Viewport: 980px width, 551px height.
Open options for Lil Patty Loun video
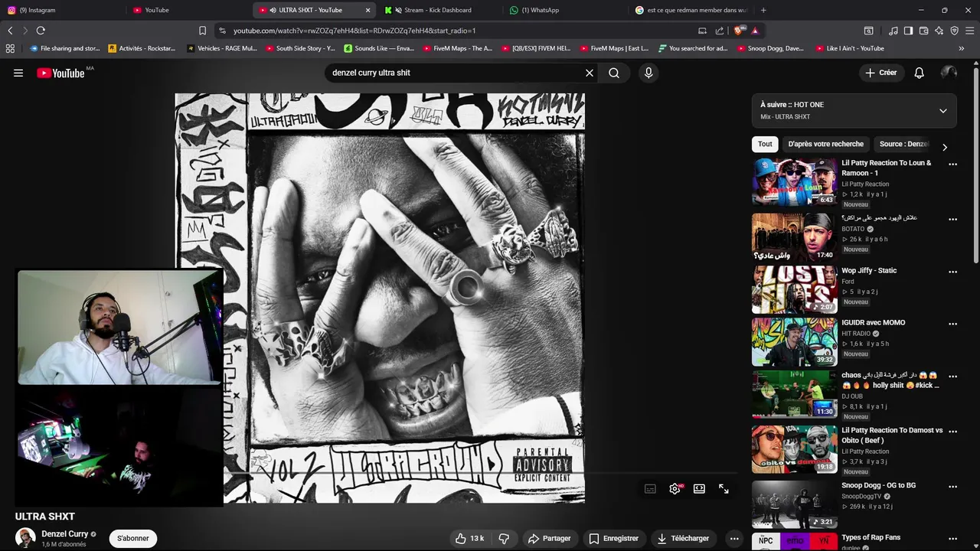952,164
